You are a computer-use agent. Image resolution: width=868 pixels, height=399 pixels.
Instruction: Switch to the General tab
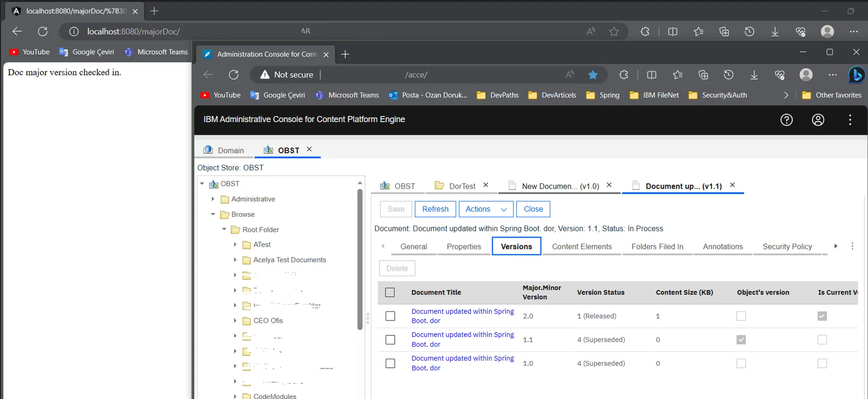click(414, 247)
